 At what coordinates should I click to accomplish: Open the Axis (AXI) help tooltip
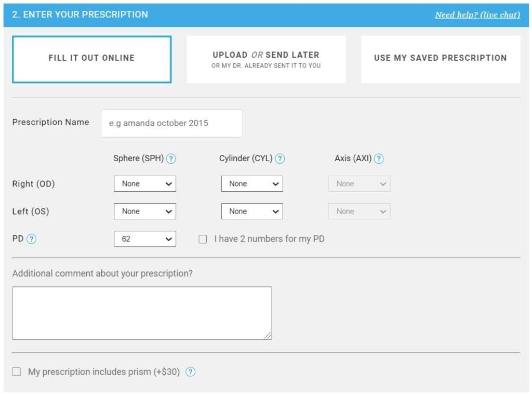click(379, 159)
